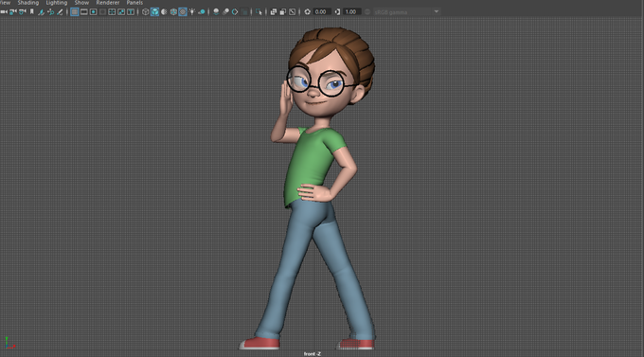This screenshot has height=357, width=644.
Task: Open Camera Attributes from the panel toolbar
Action: (x=23, y=12)
